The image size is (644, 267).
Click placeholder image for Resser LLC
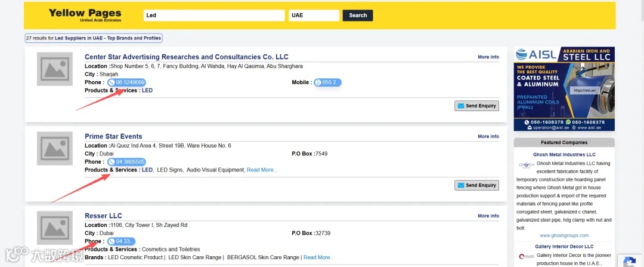pos(55,228)
